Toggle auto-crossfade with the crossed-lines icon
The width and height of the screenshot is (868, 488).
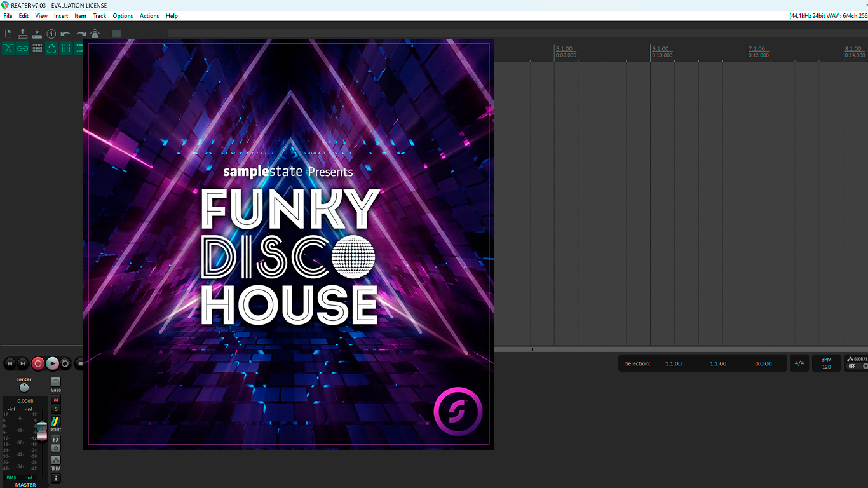coord(8,48)
